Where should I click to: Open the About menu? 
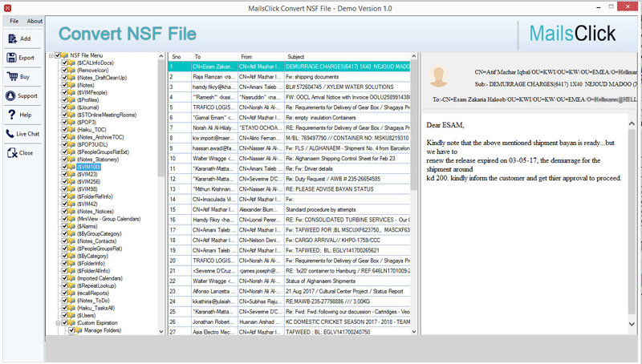(35, 21)
